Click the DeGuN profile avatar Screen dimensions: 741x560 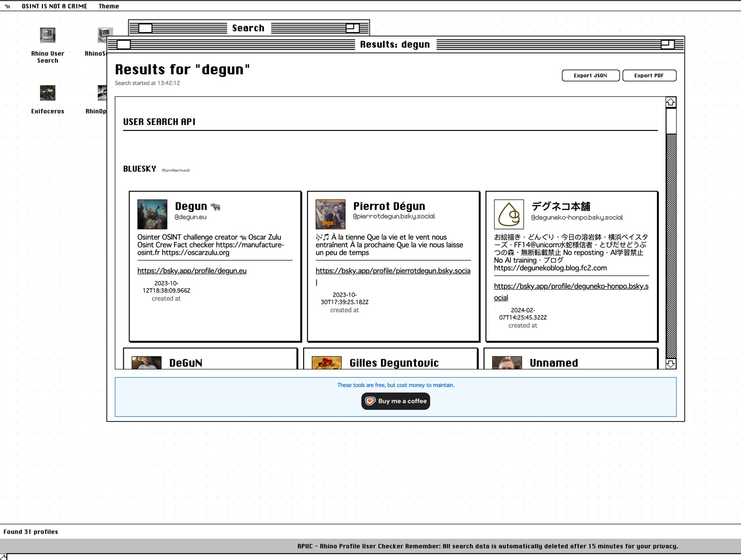point(147,363)
